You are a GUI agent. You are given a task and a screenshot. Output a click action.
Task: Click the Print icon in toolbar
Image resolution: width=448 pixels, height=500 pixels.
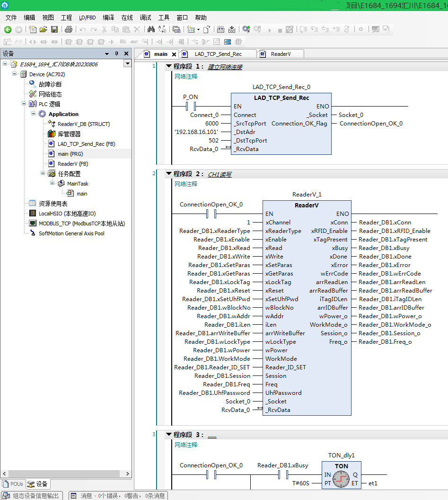pos(69,29)
